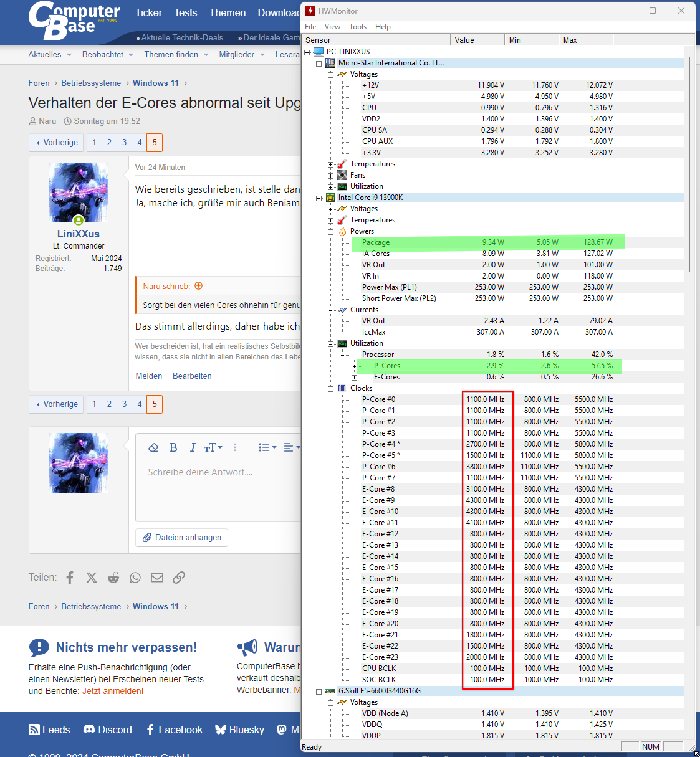Open the Feeds footer link
This screenshot has width=700, height=757.
pyautogui.click(x=49, y=730)
